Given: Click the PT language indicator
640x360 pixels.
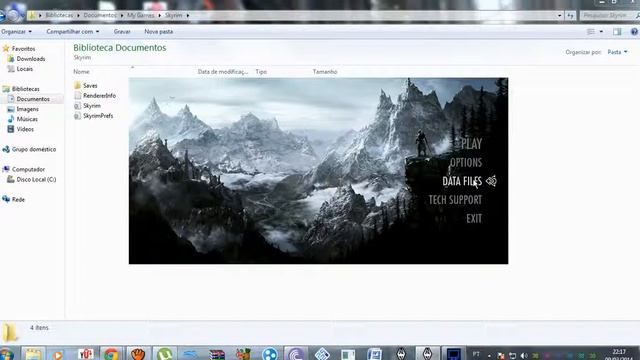Looking at the screenshot, I should click(476, 354).
